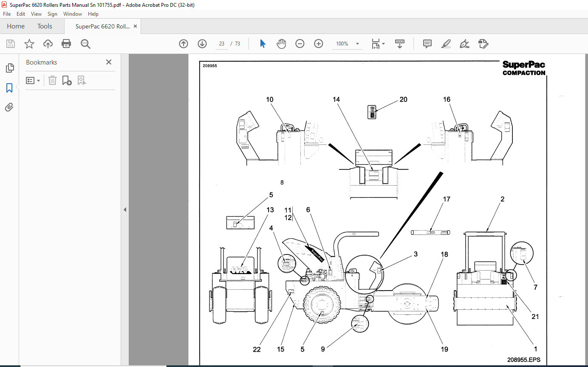Add document to starred bookmark icon
Image resolution: width=588 pixels, height=367 pixels.
[x=29, y=44]
